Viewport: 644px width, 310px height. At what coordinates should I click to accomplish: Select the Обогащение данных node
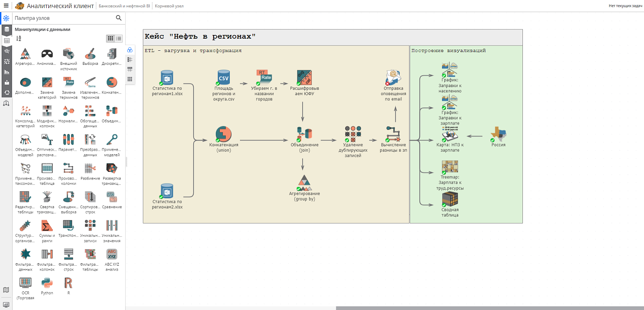point(90,111)
